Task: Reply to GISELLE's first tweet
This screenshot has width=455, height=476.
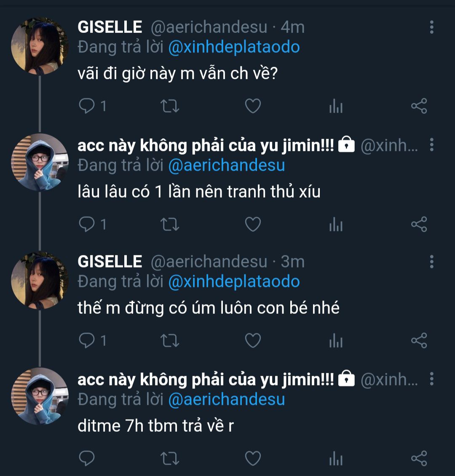Action: click(87, 106)
